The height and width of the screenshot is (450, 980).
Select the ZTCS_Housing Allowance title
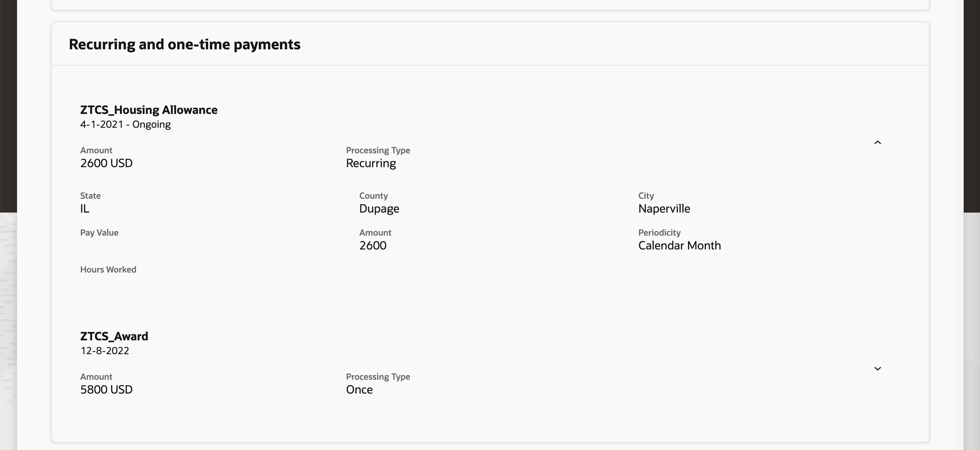[149, 110]
